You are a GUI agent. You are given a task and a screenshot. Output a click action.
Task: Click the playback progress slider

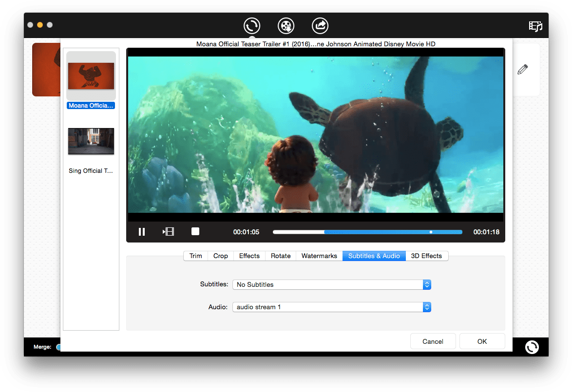pos(368,232)
